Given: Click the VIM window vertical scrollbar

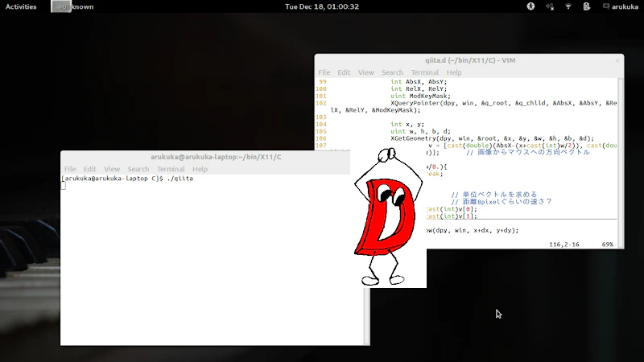Looking at the screenshot, I should pos(620,162).
